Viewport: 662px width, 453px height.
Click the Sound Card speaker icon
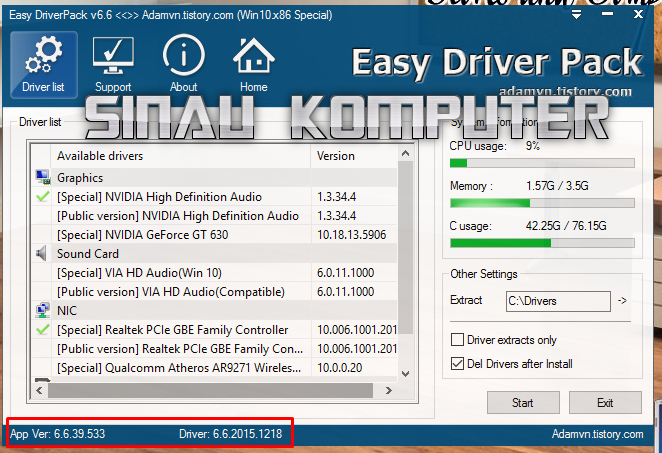[41, 253]
